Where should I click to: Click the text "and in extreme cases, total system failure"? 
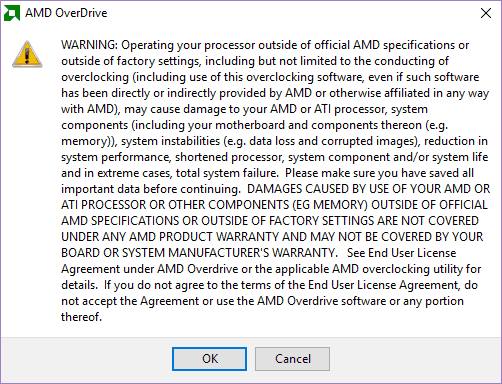pyautogui.click(x=169, y=173)
